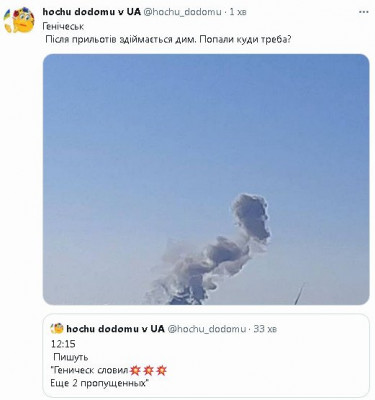Viewport: 375px width, 400px height.
Task: Open the quoted tweet author name
Action: tap(115, 329)
